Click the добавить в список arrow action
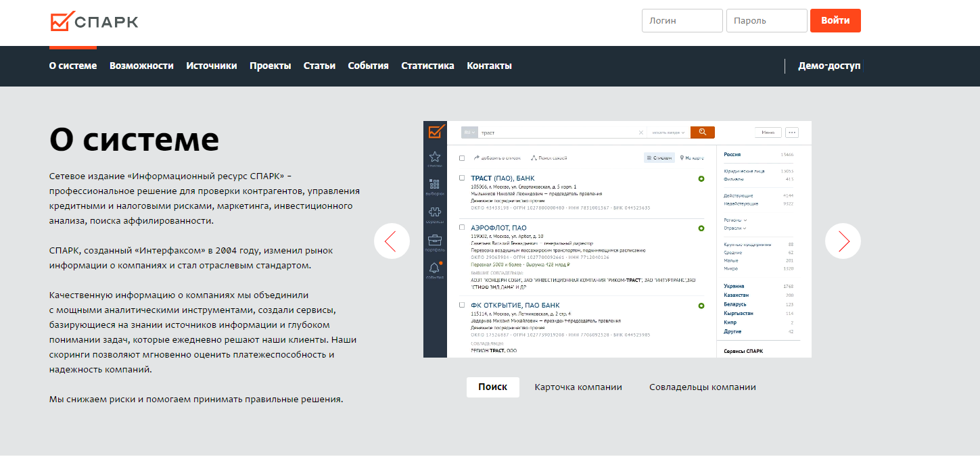 [x=497, y=158]
